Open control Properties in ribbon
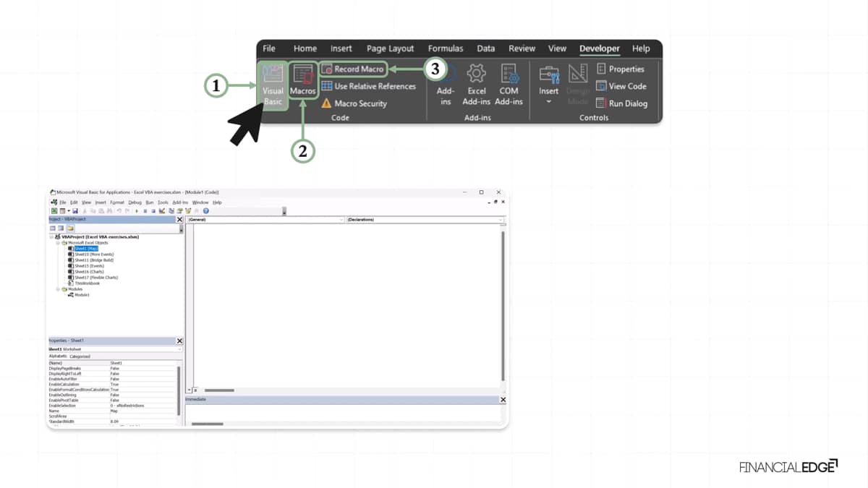Screen dimensions: 868x488 point(620,69)
